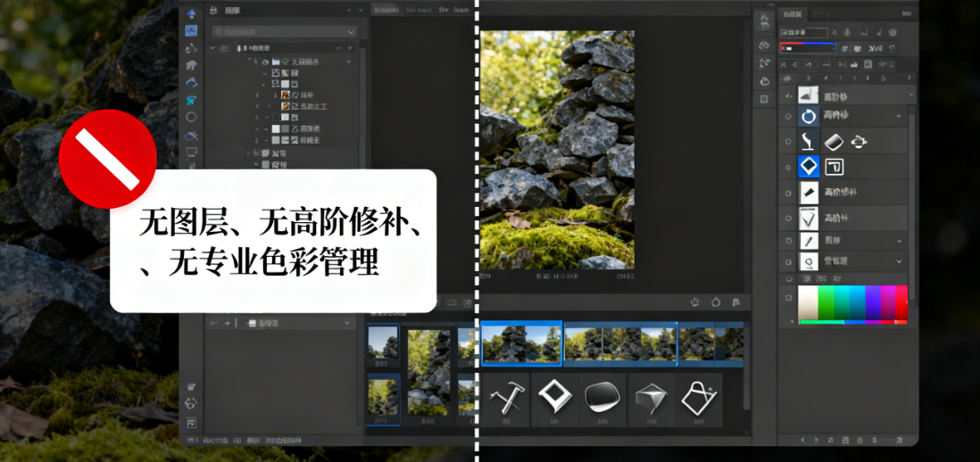This screenshot has width=980, height=462.
Task: Toggle visibility circle of the 高阶修 row
Action: 788,116
